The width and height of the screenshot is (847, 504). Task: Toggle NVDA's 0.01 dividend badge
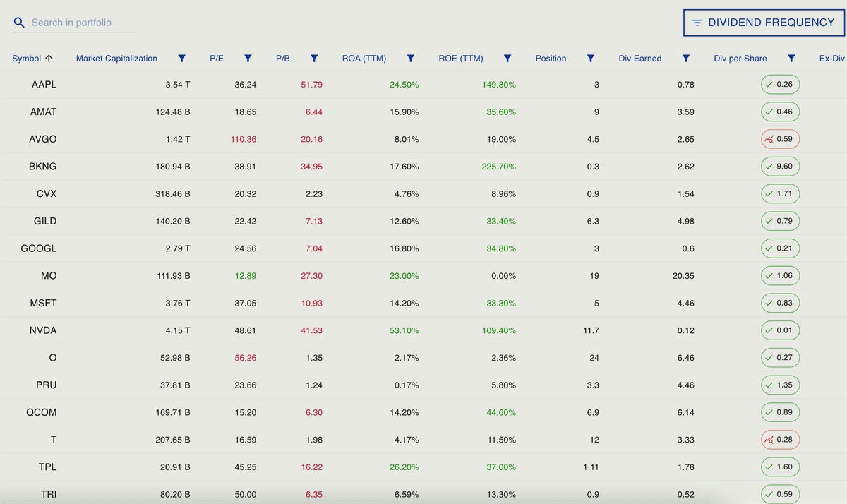[780, 330]
